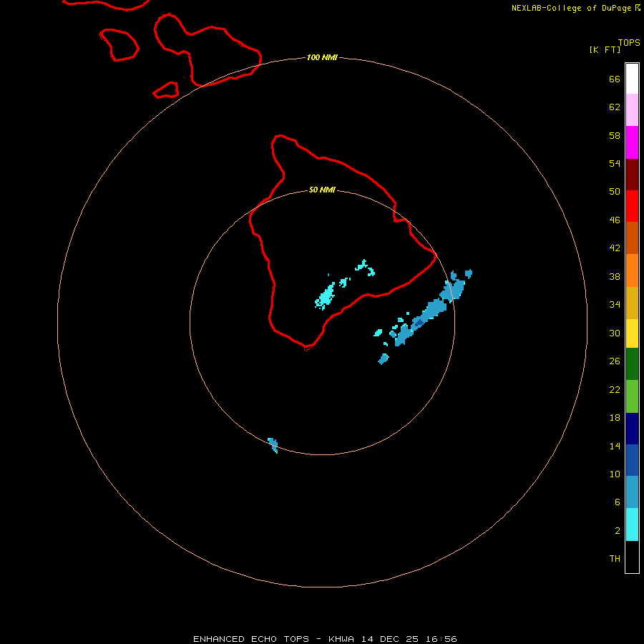Screen dimensions: 644x644
Task: Click the small blue echo on 50 NMI ring southwest
Action: tap(273, 445)
